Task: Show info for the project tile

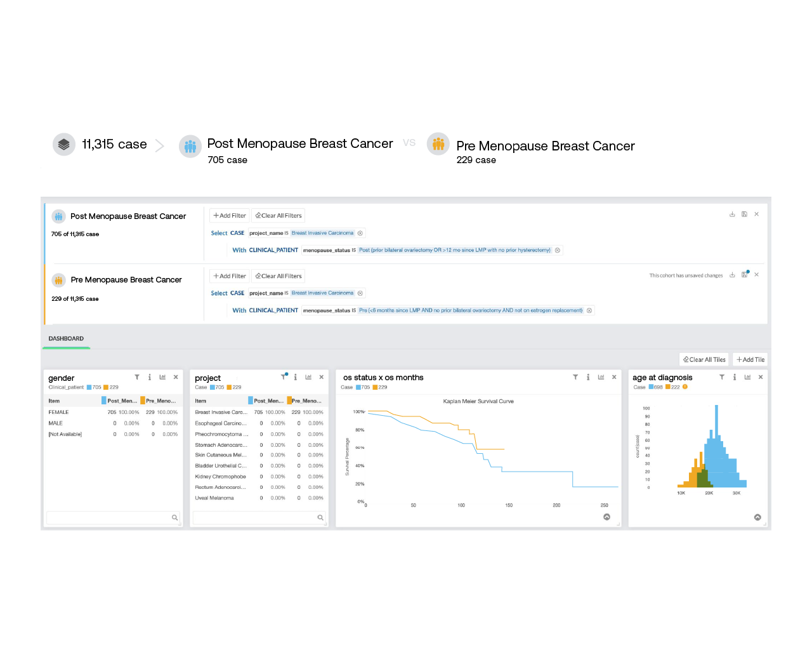Action: click(x=296, y=377)
